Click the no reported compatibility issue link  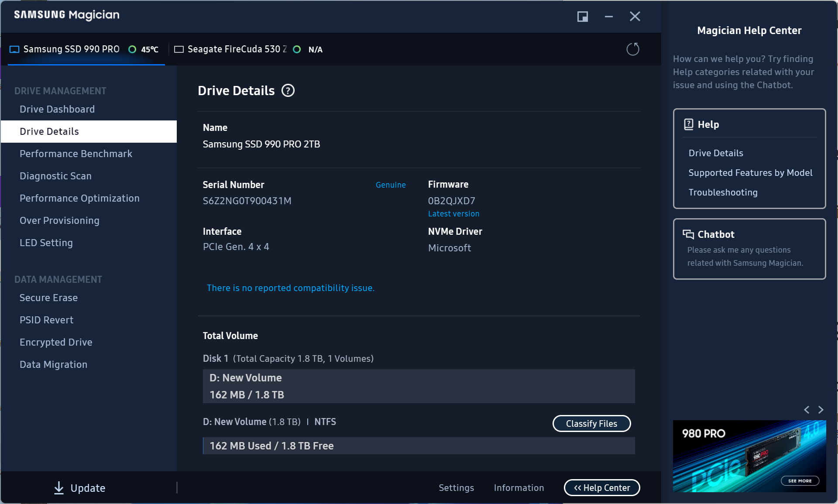click(x=290, y=288)
